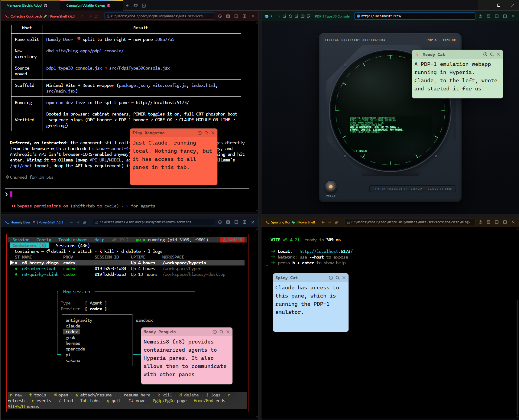This screenshot has height=420, width=519.
Task: Search within the Moody Cat note
Action: point(492,54)
